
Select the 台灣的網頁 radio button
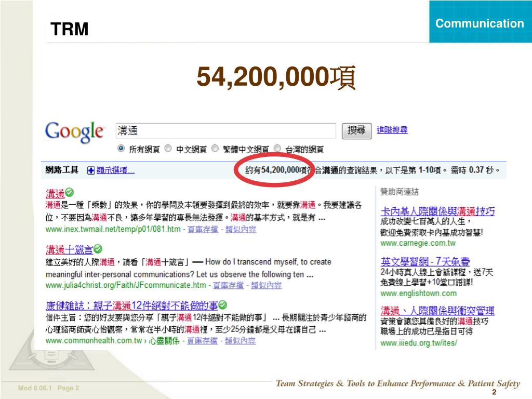[x=277, y=148]
